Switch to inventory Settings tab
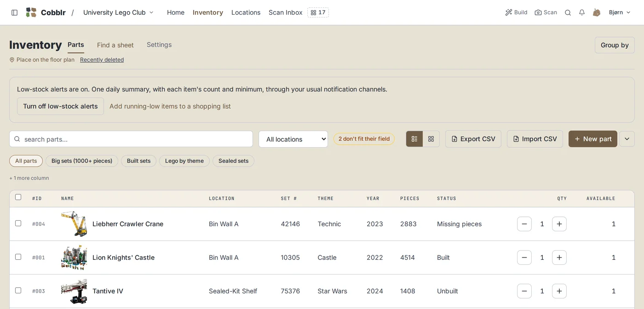This screenshot has width=644, height=309. point(159,45)
